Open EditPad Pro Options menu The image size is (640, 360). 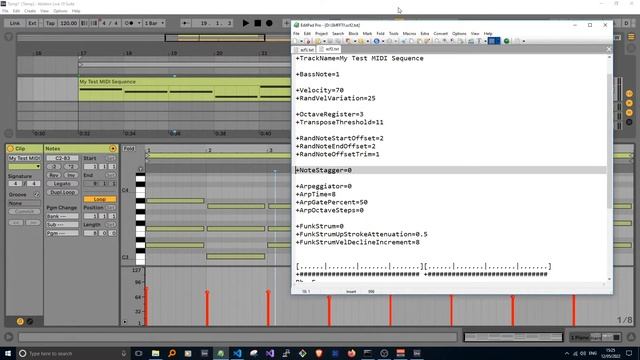point(459,33)
